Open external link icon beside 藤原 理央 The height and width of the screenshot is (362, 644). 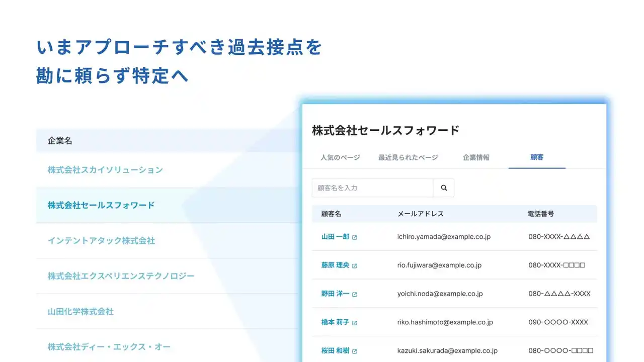tap(355, 265)
